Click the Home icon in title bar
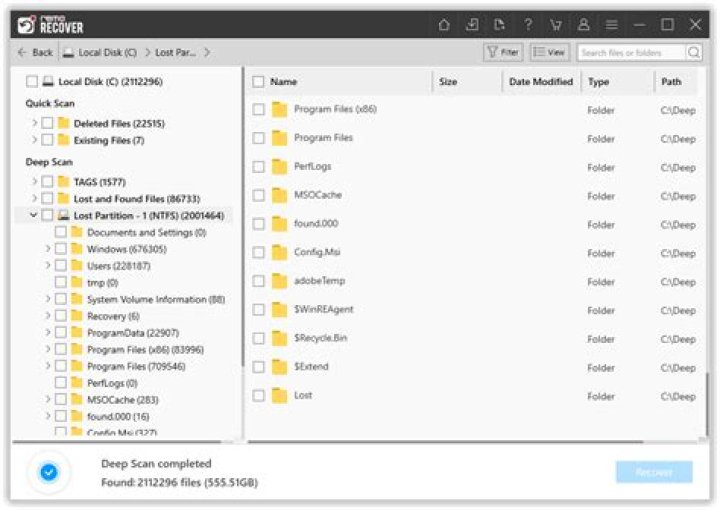Screen dimensions: 720x510 point(445,25)
